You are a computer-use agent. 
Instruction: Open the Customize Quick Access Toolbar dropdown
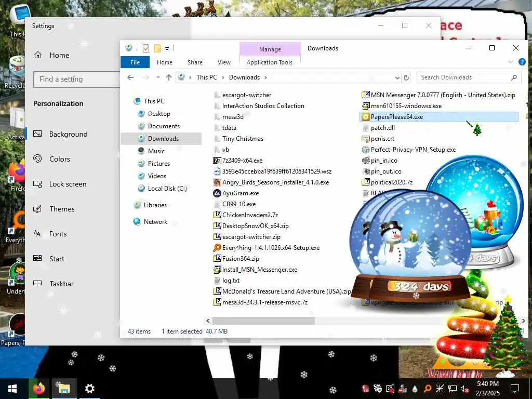(x=167, y=49)
